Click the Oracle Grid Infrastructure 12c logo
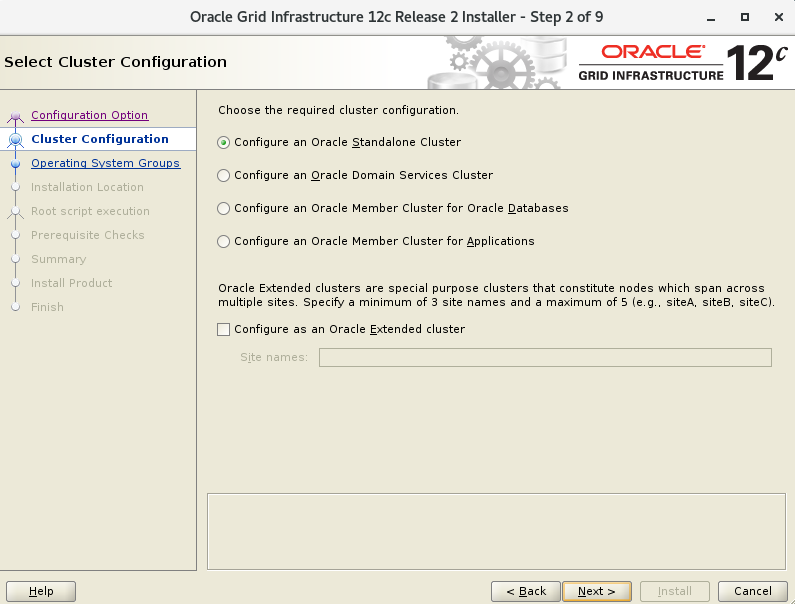The image size is (795, 604). (x=683, y=63)
